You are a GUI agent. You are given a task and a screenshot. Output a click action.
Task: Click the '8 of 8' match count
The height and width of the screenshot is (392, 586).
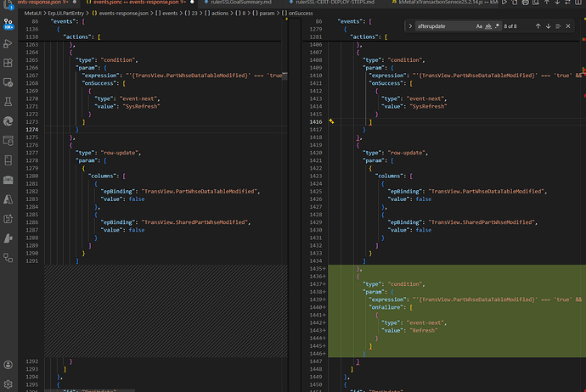pos(510,26)
